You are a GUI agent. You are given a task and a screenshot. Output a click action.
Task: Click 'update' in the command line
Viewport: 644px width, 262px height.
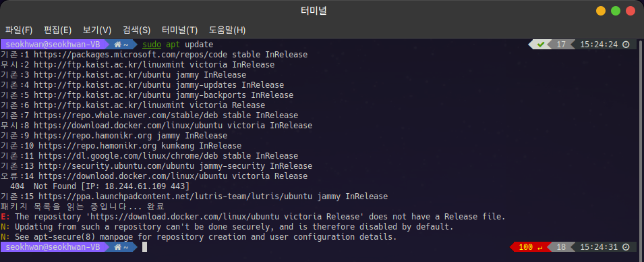pyautogui.click(x=199, y=45)
